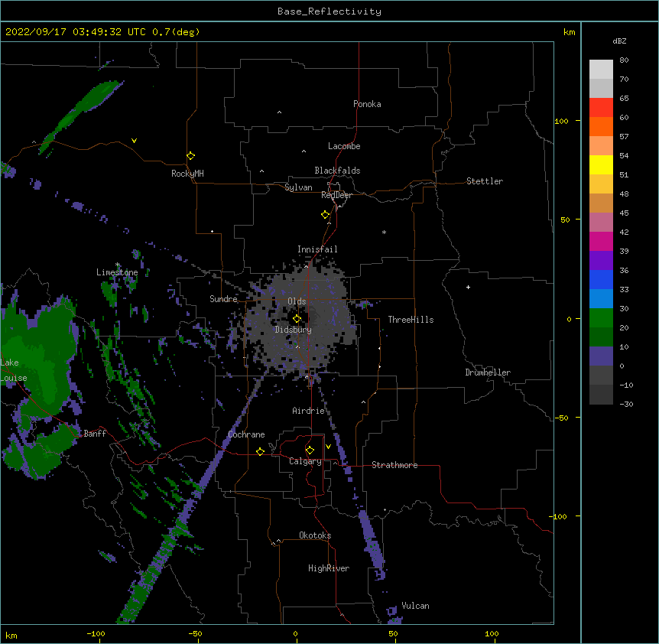The height and width of the screenshot is (644, 659).
Task: Click the HighRiver label
Action: point(329,568)
